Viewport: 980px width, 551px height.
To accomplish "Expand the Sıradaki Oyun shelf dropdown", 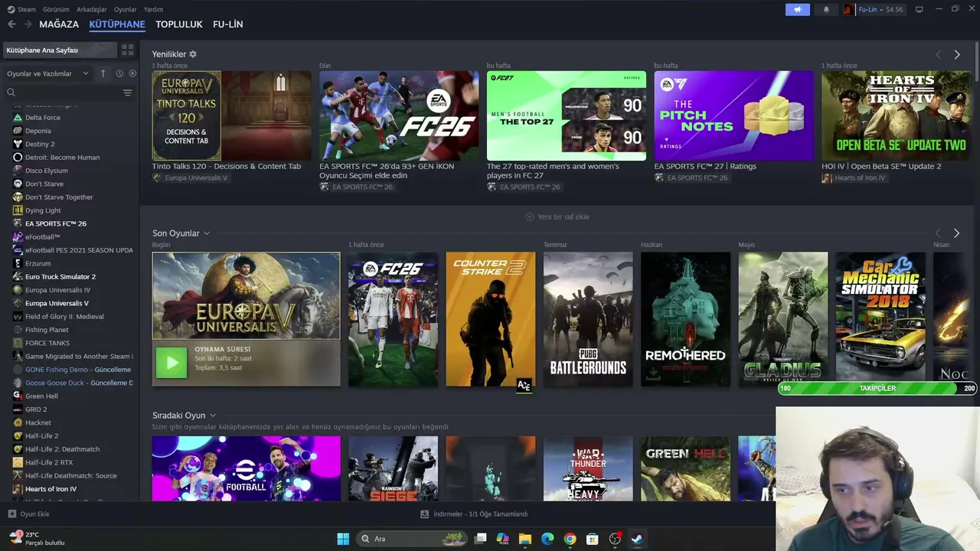I will (213, 416).
